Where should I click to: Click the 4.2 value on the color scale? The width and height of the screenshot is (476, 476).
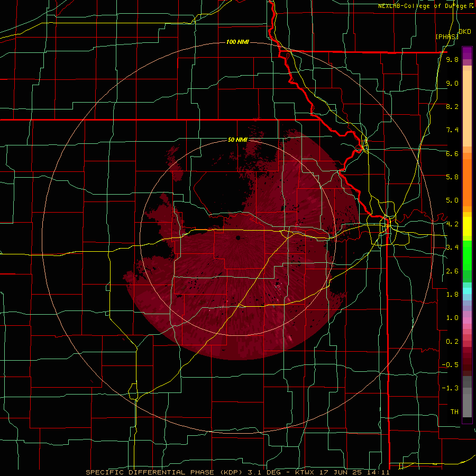point(452,224)
